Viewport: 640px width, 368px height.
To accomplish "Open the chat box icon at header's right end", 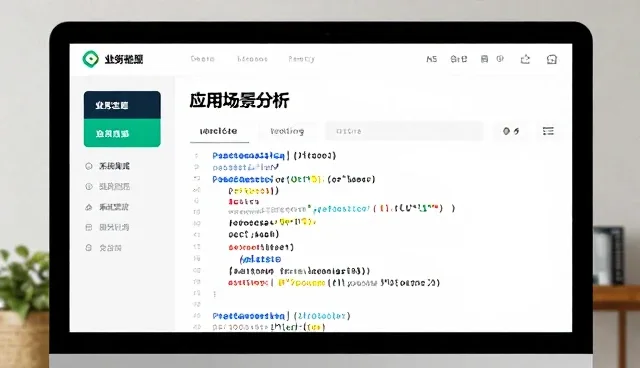I will tap(551, 60).
